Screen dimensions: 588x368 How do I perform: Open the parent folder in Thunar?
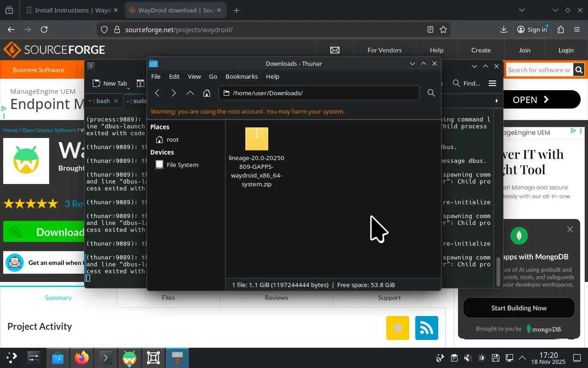click(190, 93)
